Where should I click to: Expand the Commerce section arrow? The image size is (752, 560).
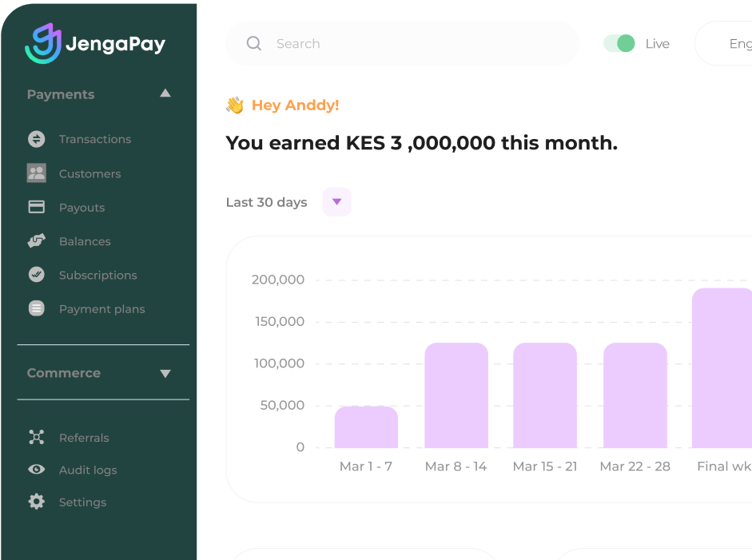pyautogui.click(x=165, y=373)
